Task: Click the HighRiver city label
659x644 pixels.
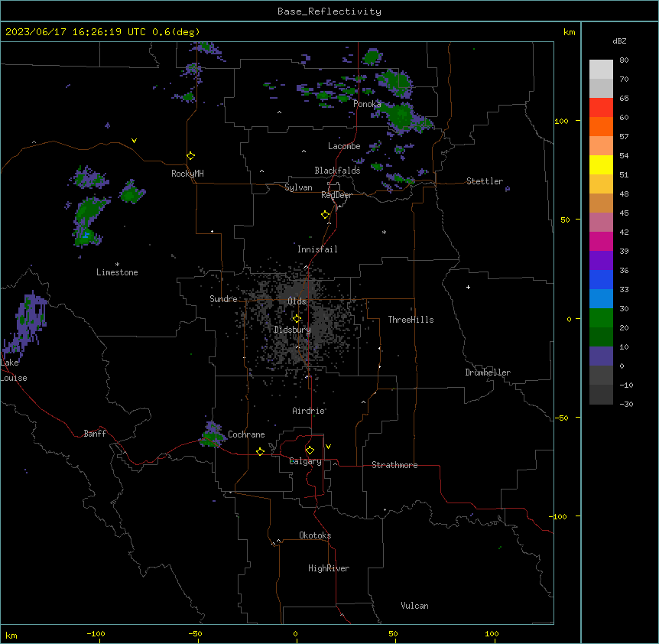Action: pyautogui.click(x=329, y=568)
